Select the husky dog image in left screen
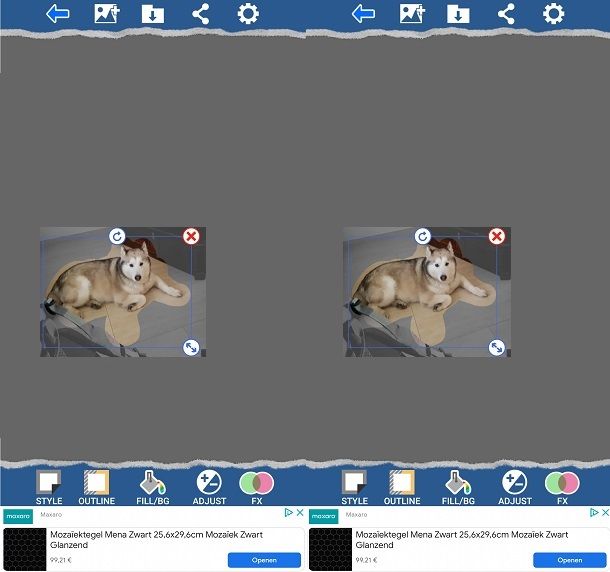This screenshot has height=572, width=610. (x=123, y=292)
